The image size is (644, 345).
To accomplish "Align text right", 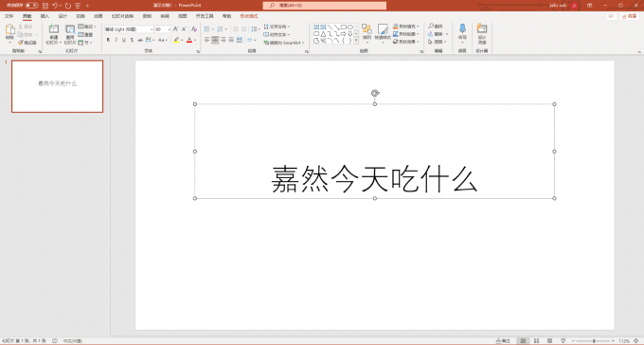I will [224, 40].
